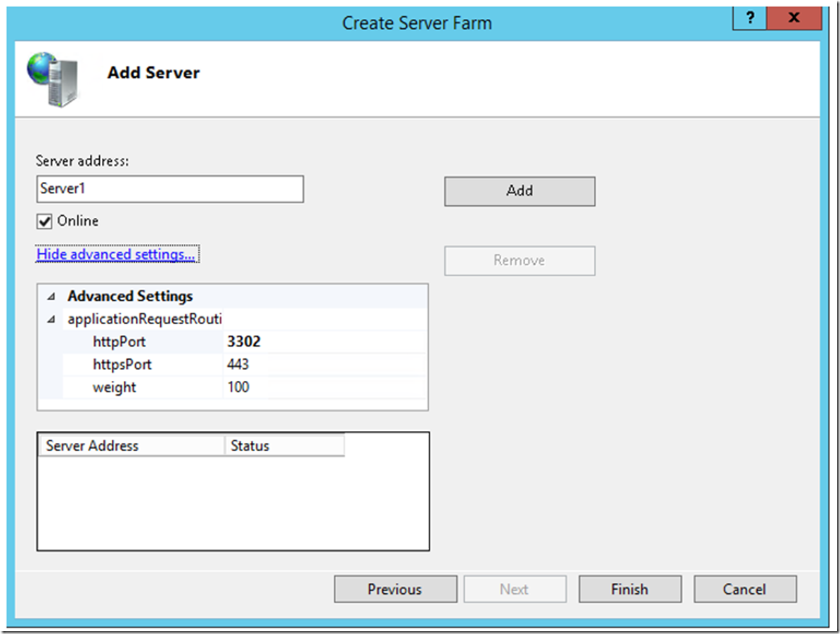Go back with the Previous button
This screenshot has height=634, width=840.
(x=395, y=589)
